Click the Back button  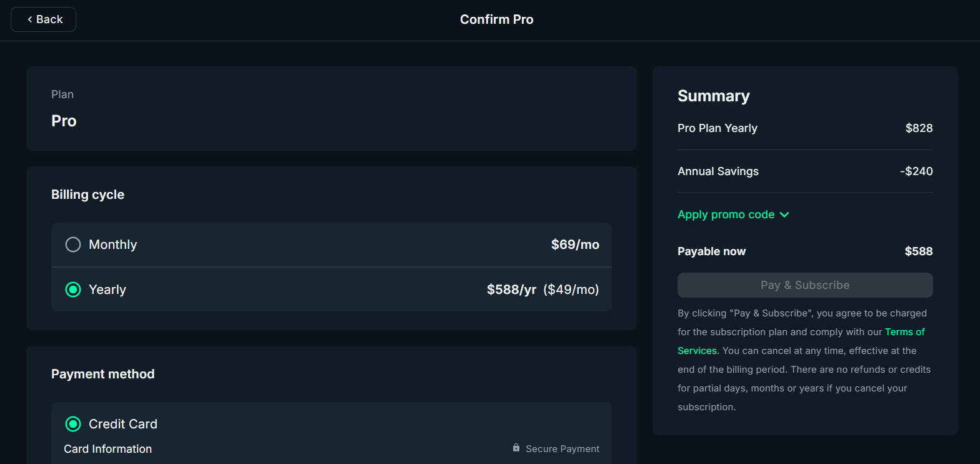tap(42, 19)
